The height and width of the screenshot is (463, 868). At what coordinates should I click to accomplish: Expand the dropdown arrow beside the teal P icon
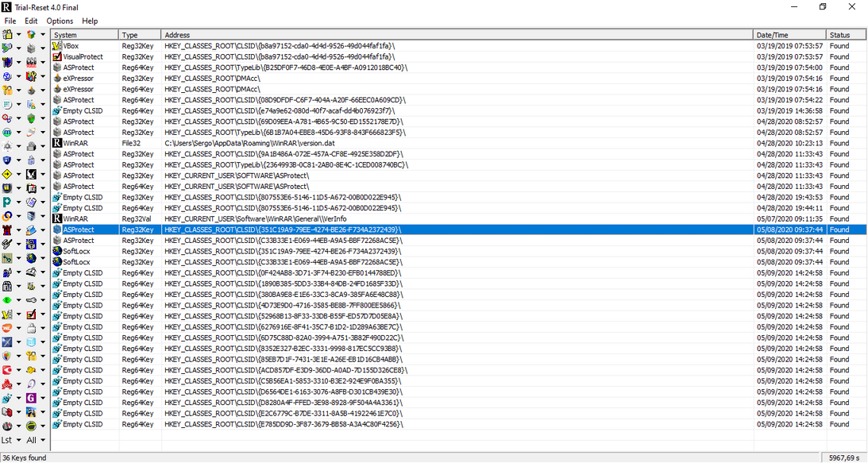[18, 203]
